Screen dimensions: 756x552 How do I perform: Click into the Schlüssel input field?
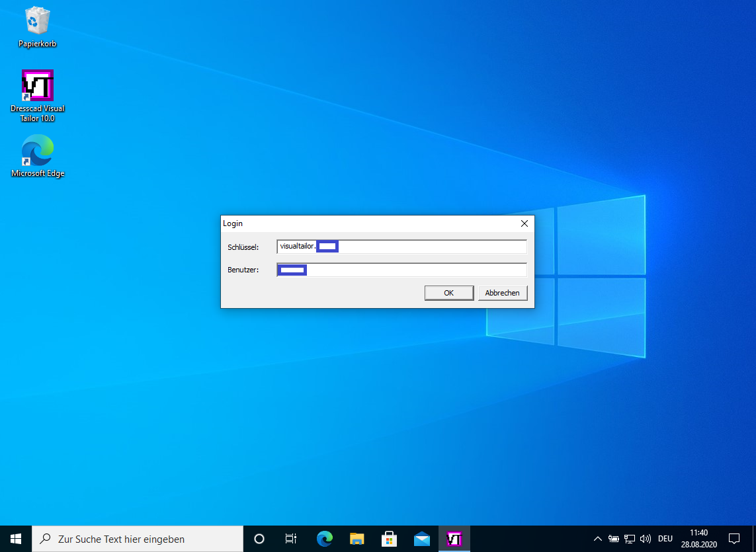pyautogui.click(x=430, y=247)
